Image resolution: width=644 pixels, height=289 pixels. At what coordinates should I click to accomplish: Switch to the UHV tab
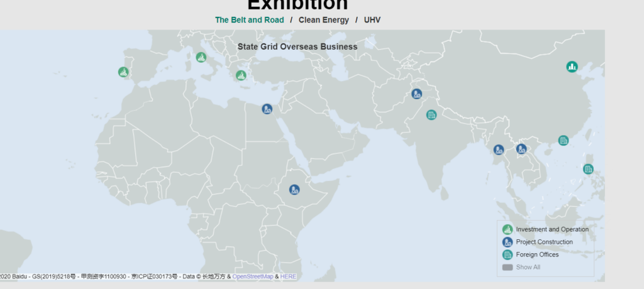(372, 19)
